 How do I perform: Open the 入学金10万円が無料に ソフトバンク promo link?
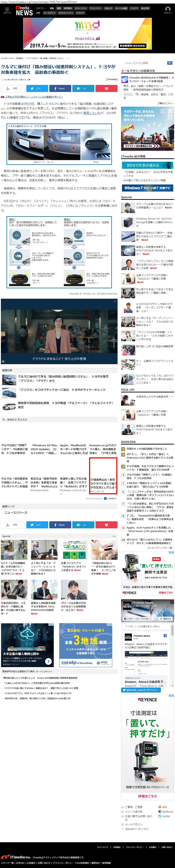34,97
